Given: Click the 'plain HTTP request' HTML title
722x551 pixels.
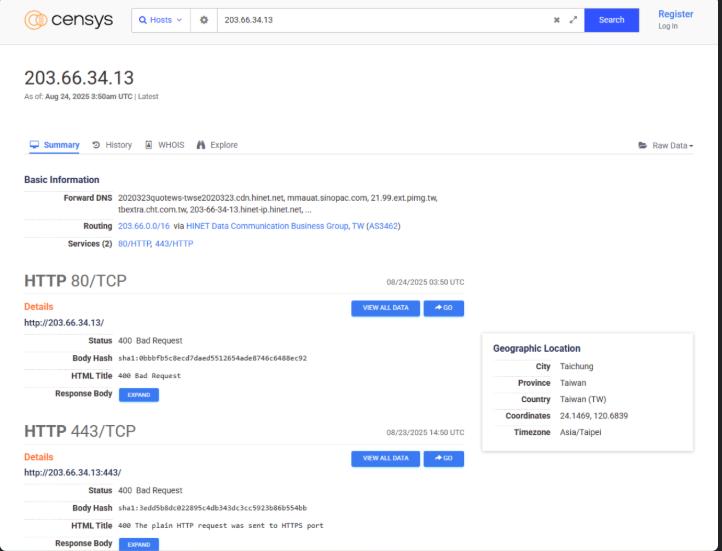Looking at the screenshot, I should [x=221, y=526].
